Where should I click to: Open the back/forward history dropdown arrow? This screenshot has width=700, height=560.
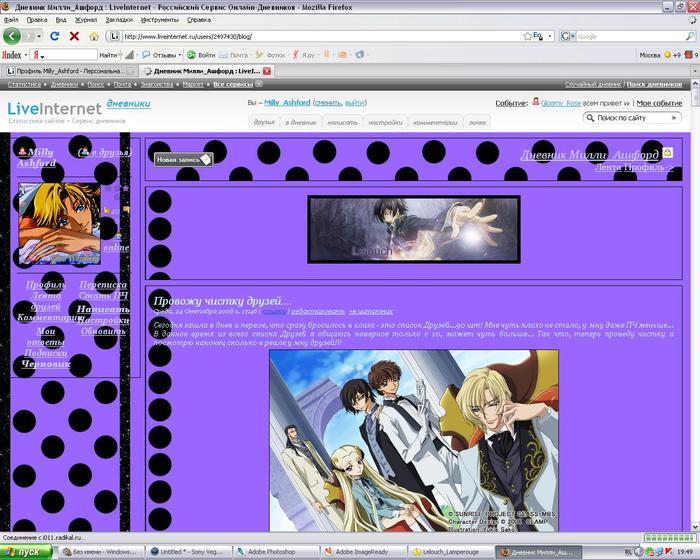click(x=39, y=36)
